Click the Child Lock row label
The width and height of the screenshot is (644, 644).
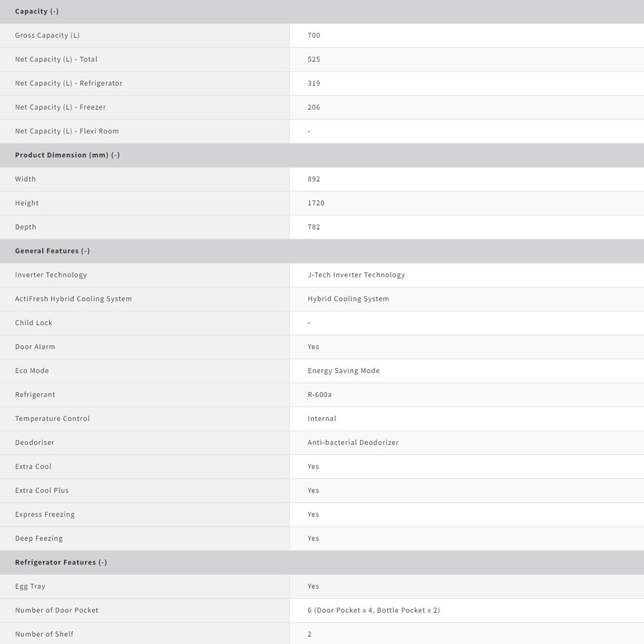(x=33, y=323)
